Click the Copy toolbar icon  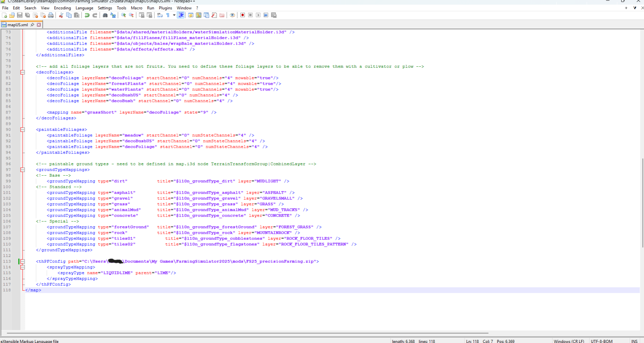coord(69,15)
